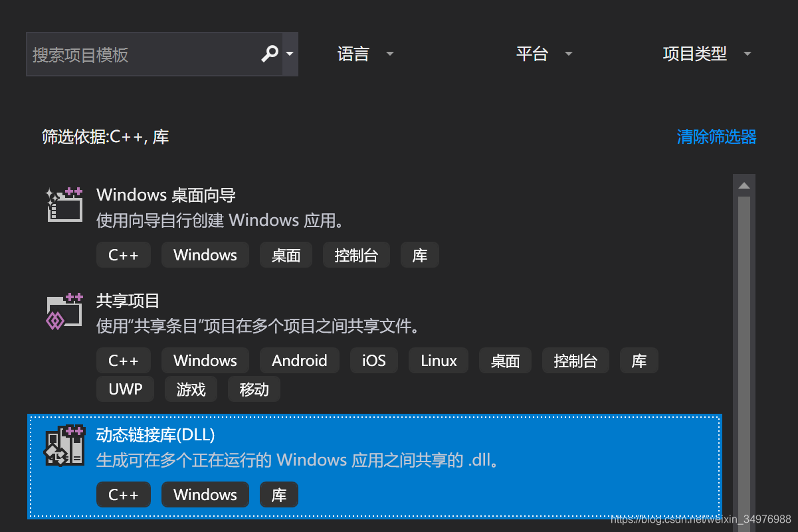Viewport: 798px width, 532px height.
Task: Click the 桌面 tag under Windows 桌面向导
Action: coord(286,255)
